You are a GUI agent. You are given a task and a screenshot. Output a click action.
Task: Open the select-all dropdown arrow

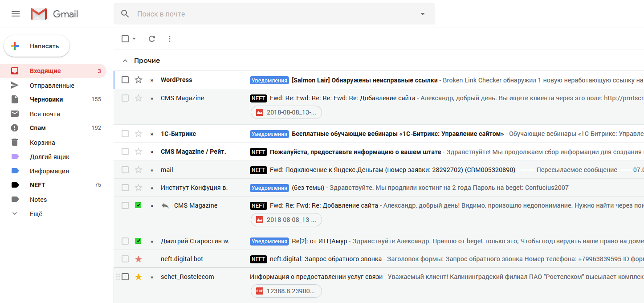[x=134, y=39]
